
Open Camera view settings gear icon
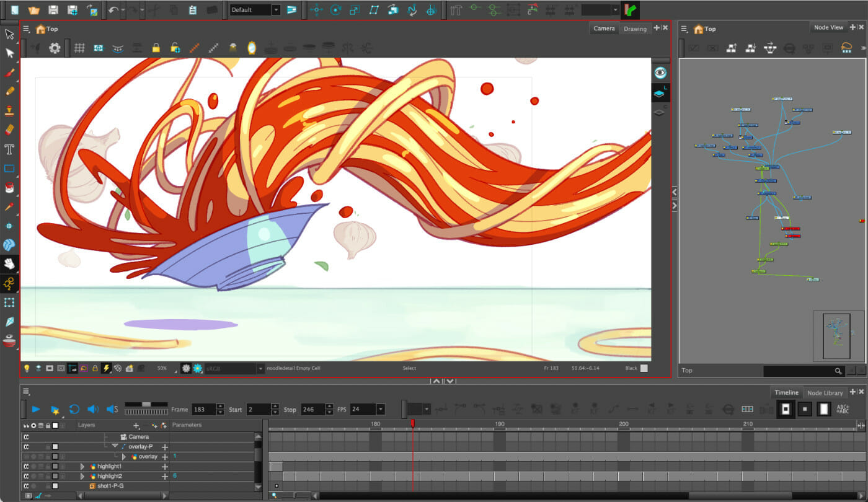coord(55,48)
